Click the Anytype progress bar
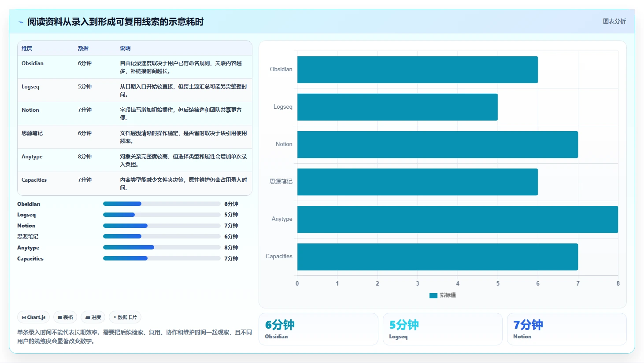 [x=162, y=247]
